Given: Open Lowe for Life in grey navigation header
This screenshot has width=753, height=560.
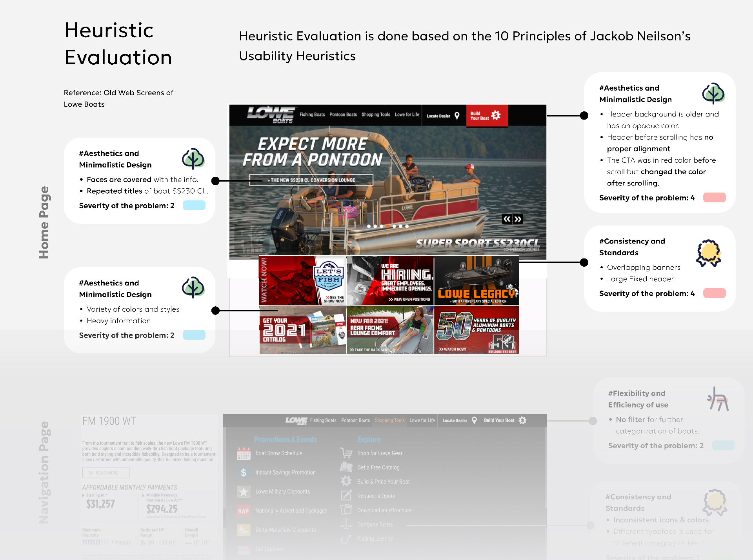Looking at the screenshot, I should (422, 420).
